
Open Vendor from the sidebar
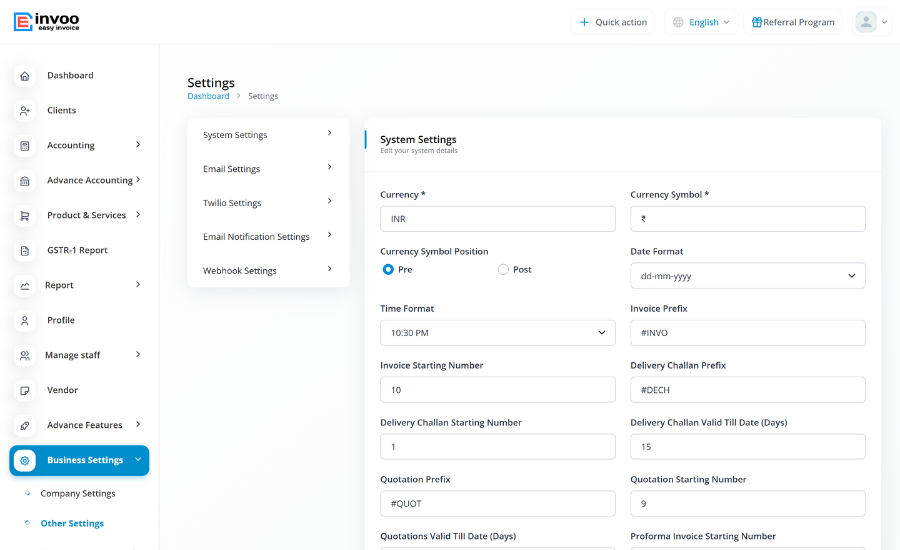(62, 390)
